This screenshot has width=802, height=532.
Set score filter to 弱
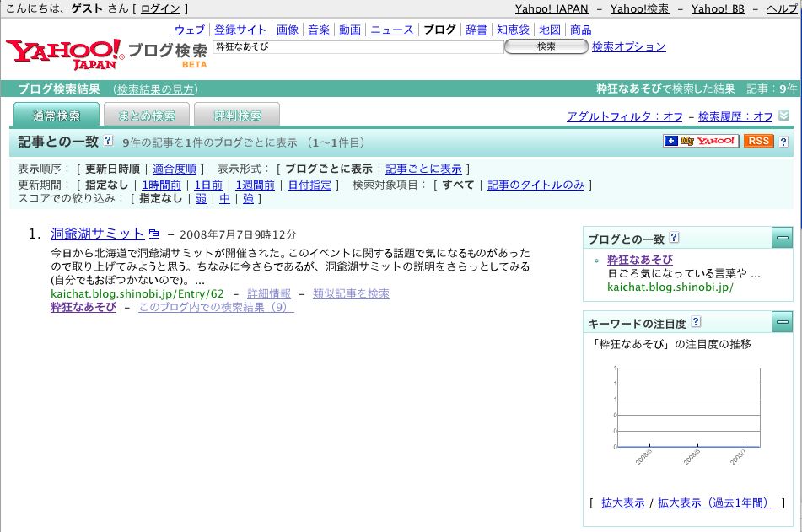(x=201, y=198)
